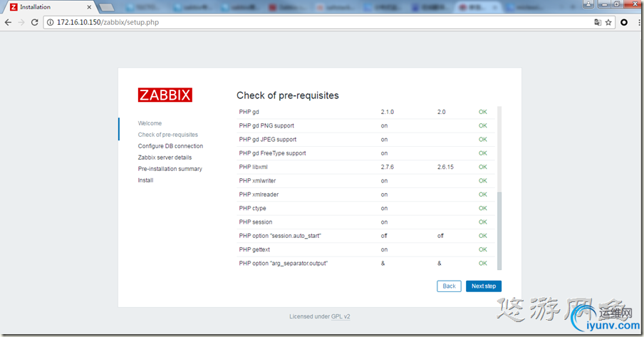Image resolution: width=644 pixels, height=337 pixels.
Task: Select the Install step
Action: (x=145, y=180)
